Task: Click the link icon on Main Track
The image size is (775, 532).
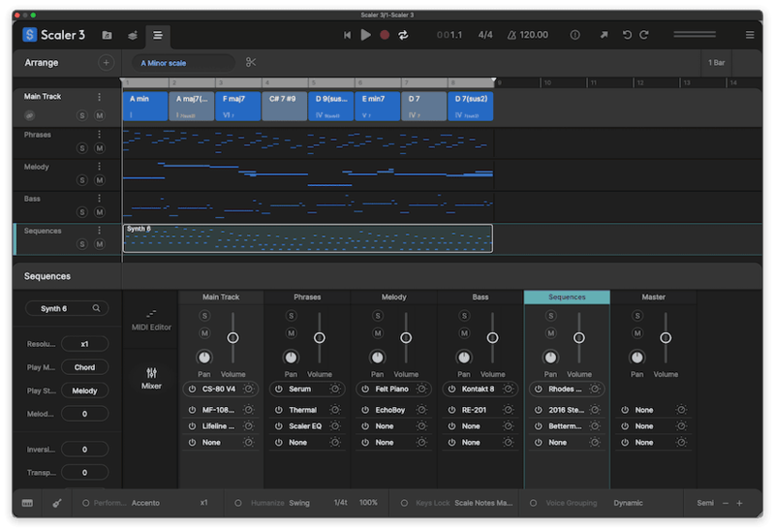Action: pos(30,115)
